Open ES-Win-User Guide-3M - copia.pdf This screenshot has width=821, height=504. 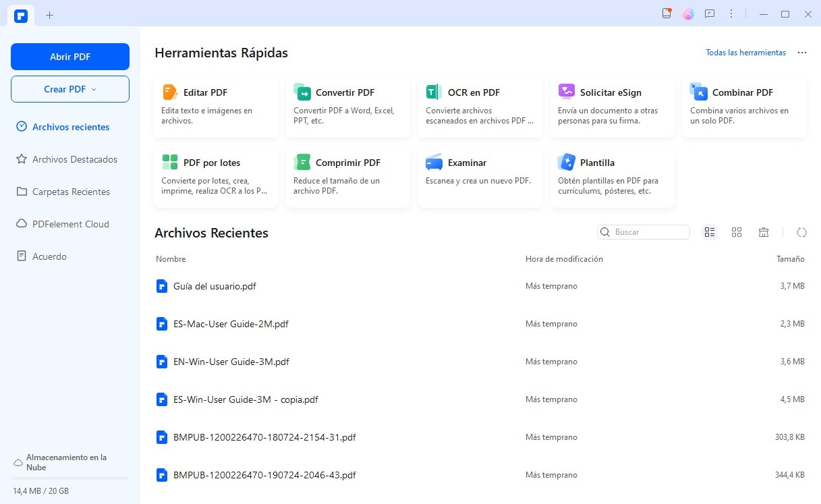[246, 399]
